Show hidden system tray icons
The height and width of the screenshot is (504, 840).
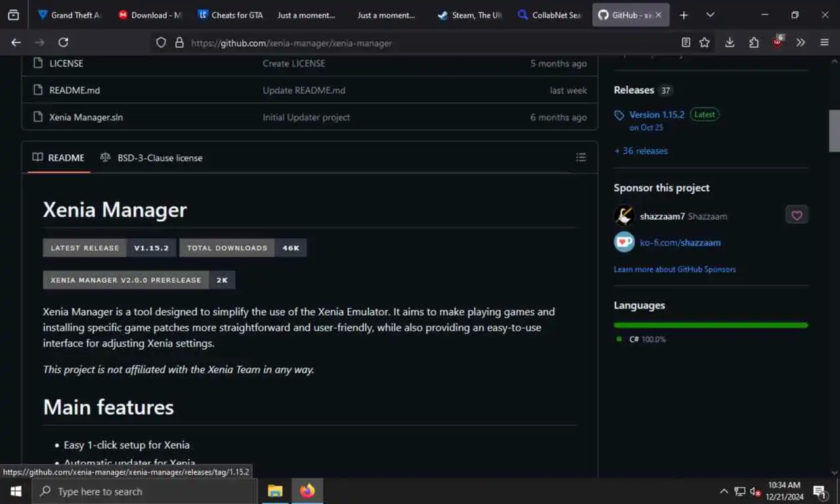tap(724, 491)
